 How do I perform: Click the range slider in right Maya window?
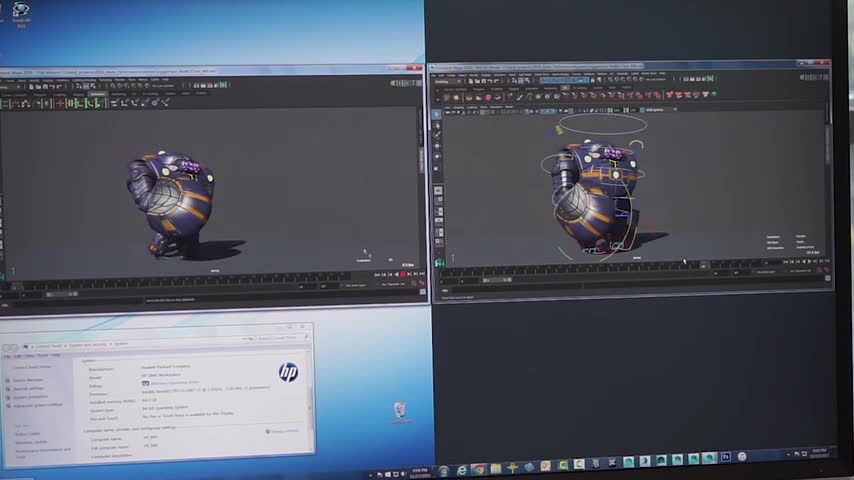tap(496, 280)
